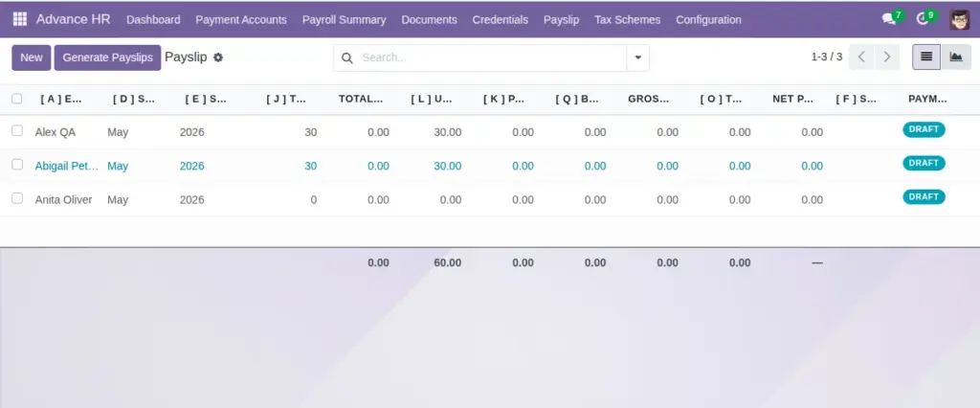Go to previous page arrow
The image size is (980, 408).
(861, 57)
